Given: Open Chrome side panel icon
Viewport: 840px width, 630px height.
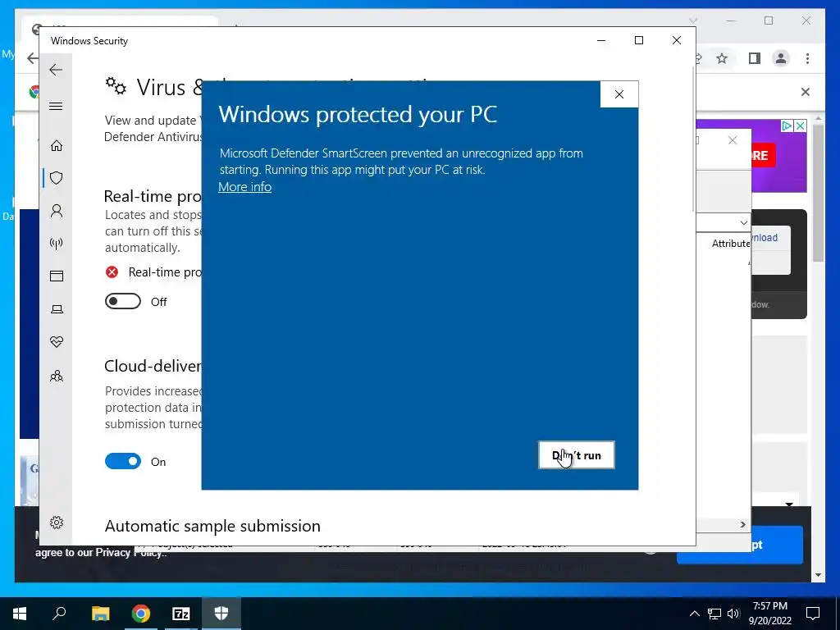Looking at the screenshot, I should (x=755, y=58).
